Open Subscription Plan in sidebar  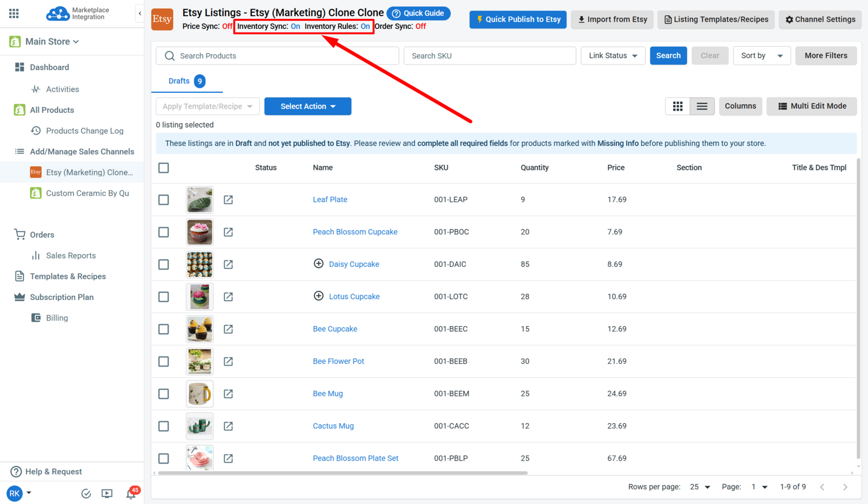pyautogui.click(x=62, y=297)
